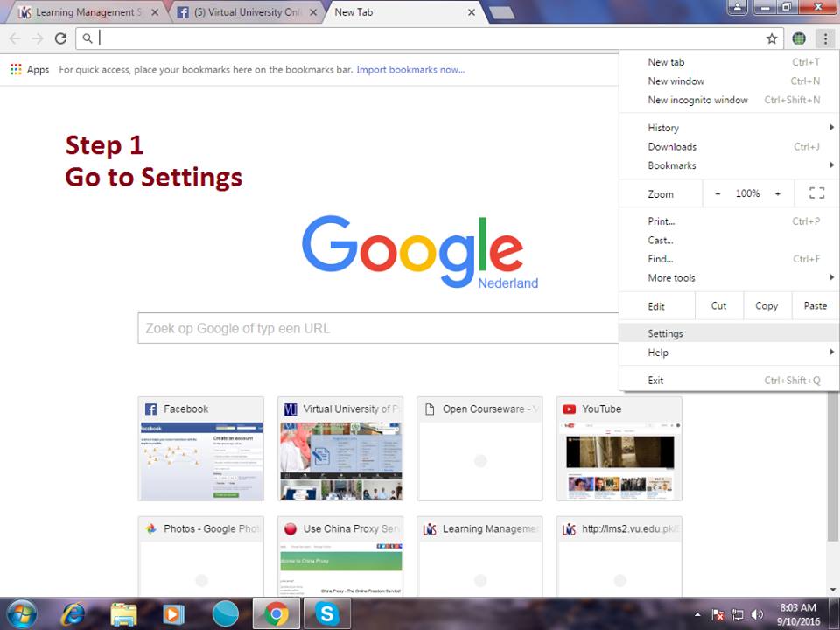Open the http://lms2.vu.edu.pk tile

(619, 556)
